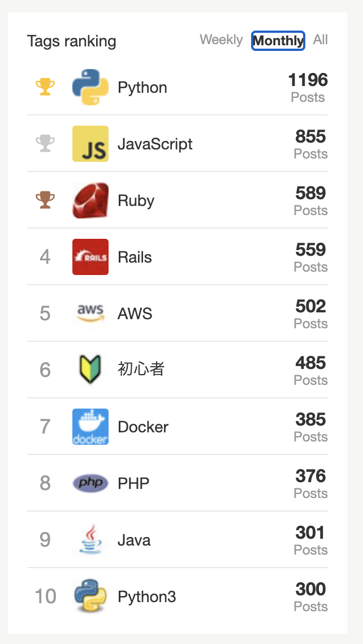This screenshot has width=363, height=644.
Task: Select the Docker whale icon
Action: (x=90, y=426)
